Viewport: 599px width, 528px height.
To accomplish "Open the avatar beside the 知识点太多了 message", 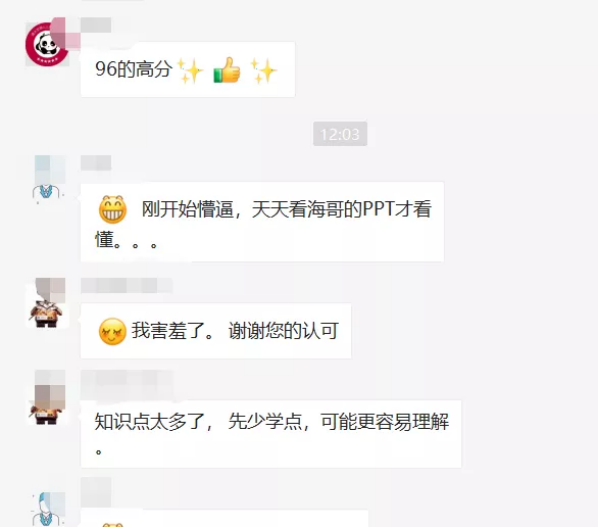I will (47, 397).
